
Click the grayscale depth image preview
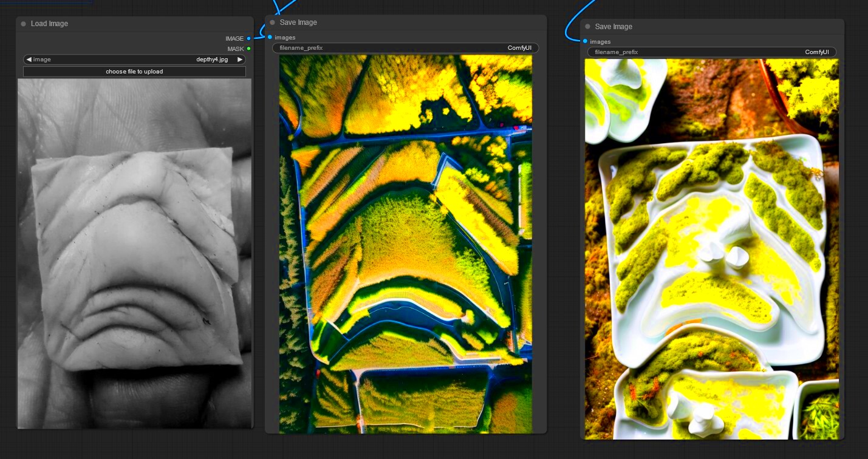click(x=134, y=253)
